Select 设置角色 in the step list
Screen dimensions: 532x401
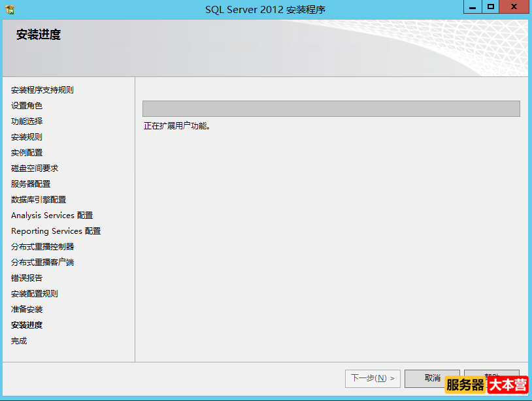click(27, 105)
